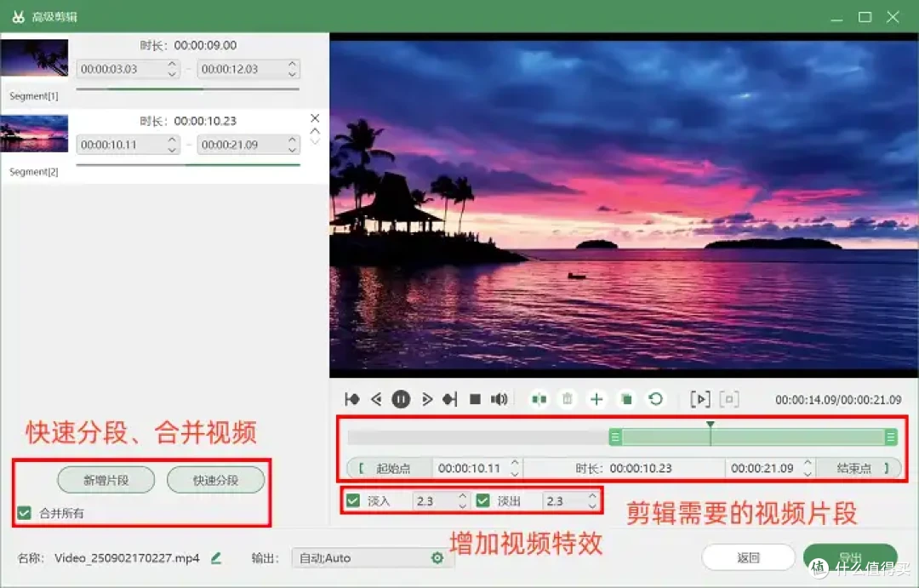The height and width of the screenshot is (588, 919).
Task: Pause the video playback
Action: 401,399
